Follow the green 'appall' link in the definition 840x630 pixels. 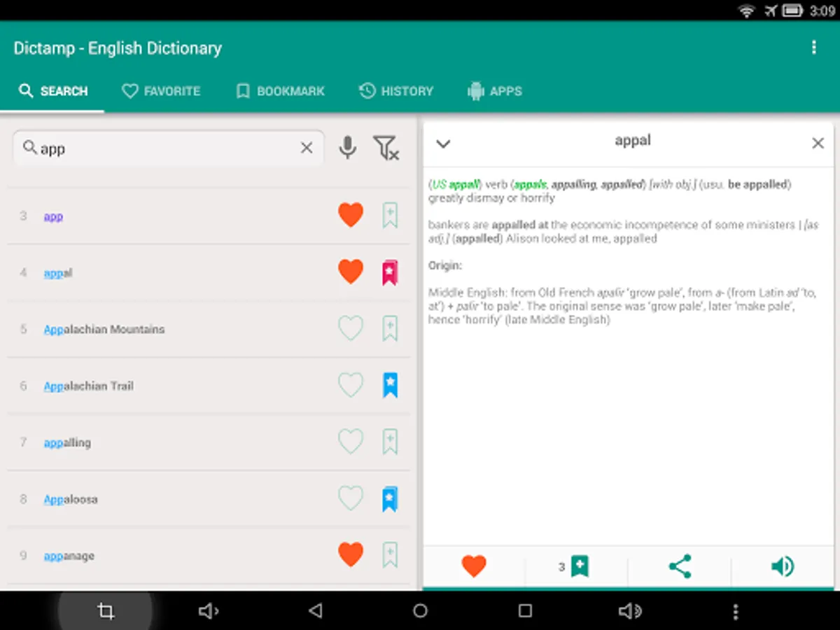click(463, 185)
